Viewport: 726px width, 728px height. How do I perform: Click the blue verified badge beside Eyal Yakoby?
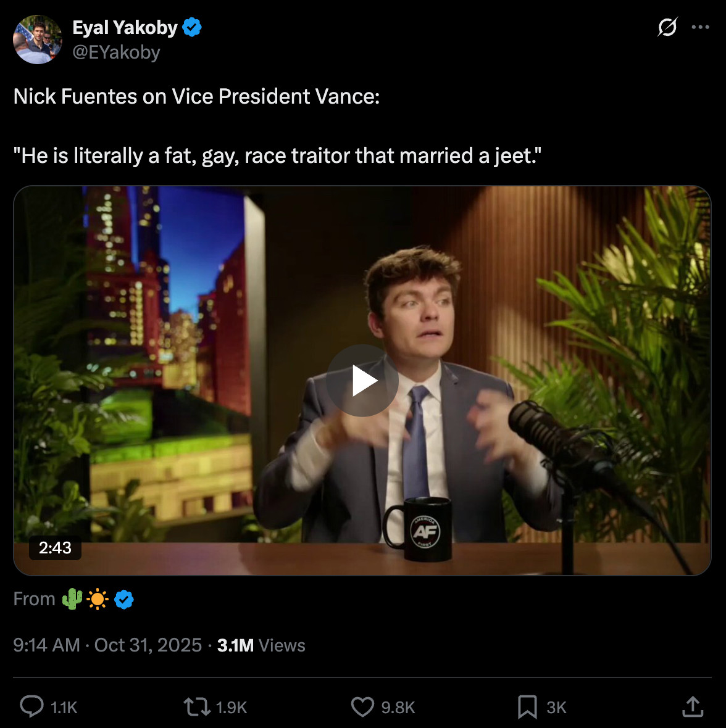pos(192,28)
